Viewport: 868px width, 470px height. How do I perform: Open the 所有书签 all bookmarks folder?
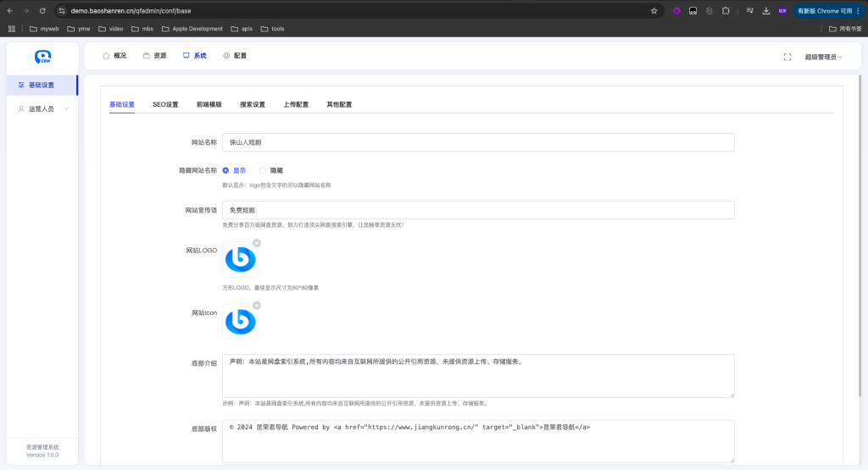pyautogui.click(x=845, y=29)
